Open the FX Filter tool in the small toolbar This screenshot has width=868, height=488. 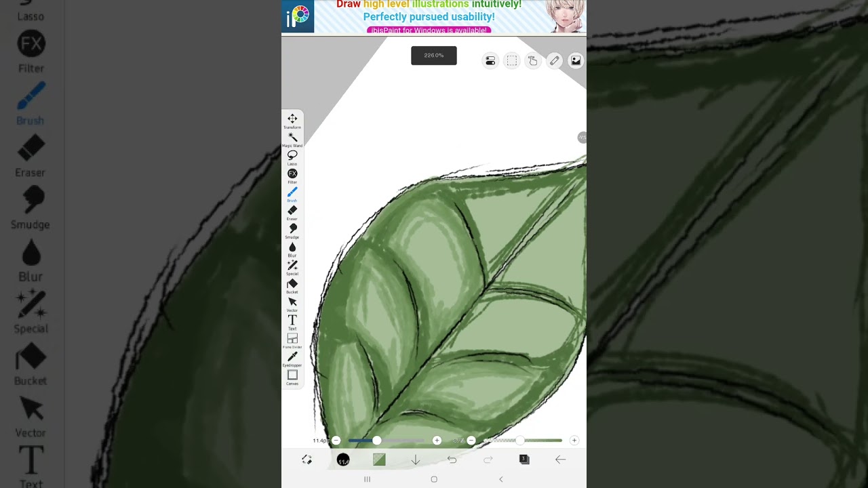(x=292, y=176)
